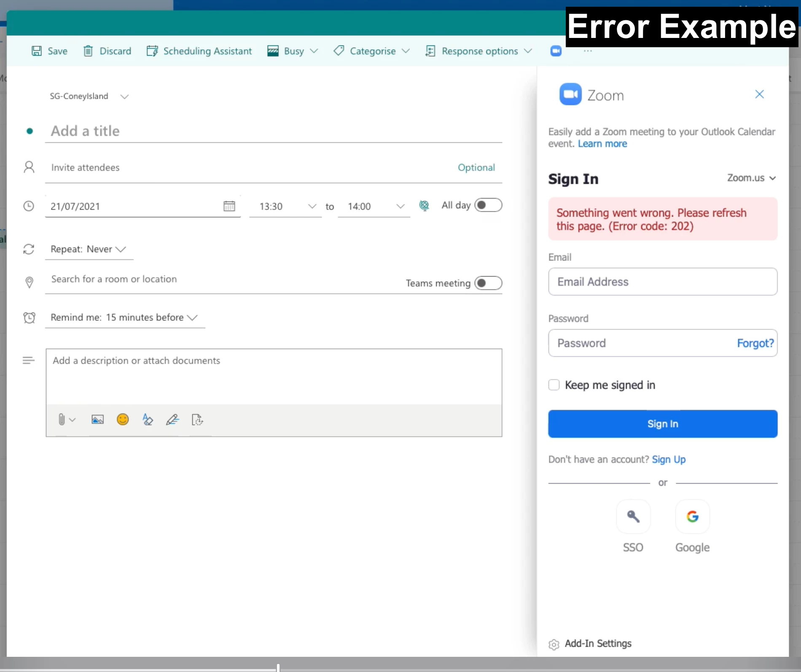The width and height of the screenshot is (801, 672).
Task: Click the emoji smiley icon
Action: (123, 419)
